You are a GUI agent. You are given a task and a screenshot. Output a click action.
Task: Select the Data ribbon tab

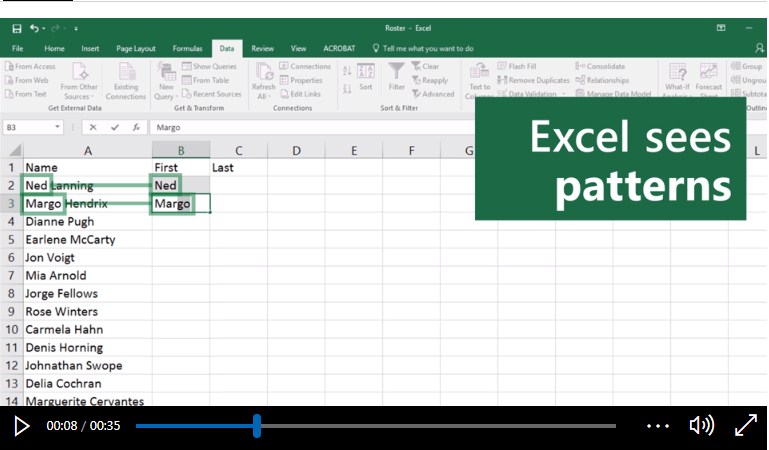227,49
